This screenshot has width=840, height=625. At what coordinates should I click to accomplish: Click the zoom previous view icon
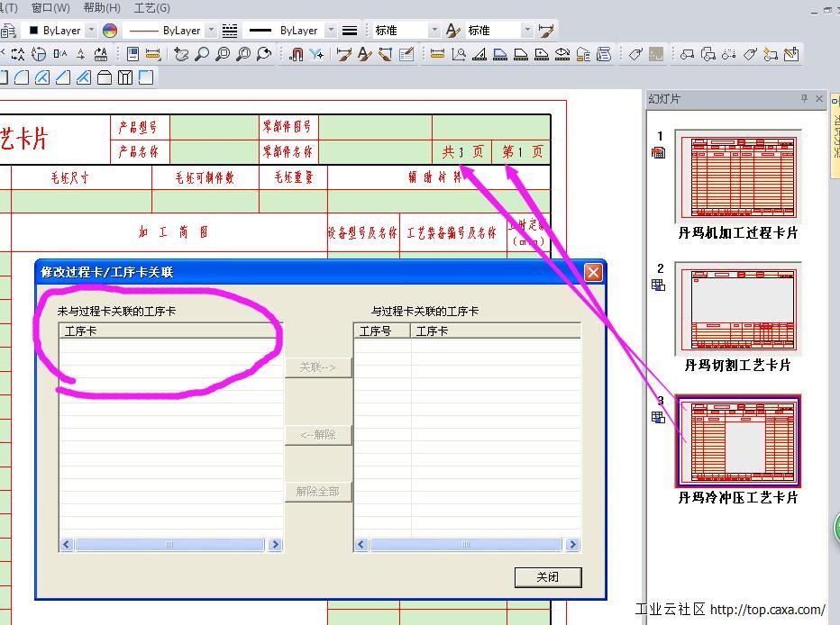(x=264, y=54)
